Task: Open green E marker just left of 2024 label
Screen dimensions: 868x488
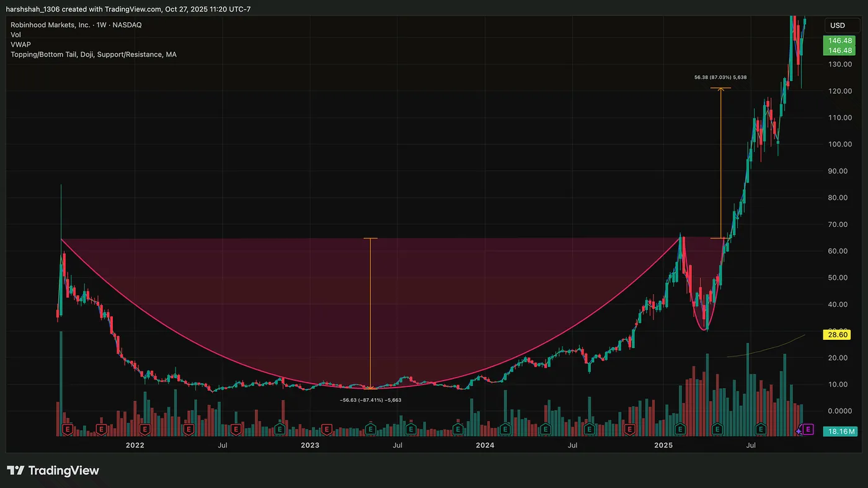Action: [x=458, y=428]
